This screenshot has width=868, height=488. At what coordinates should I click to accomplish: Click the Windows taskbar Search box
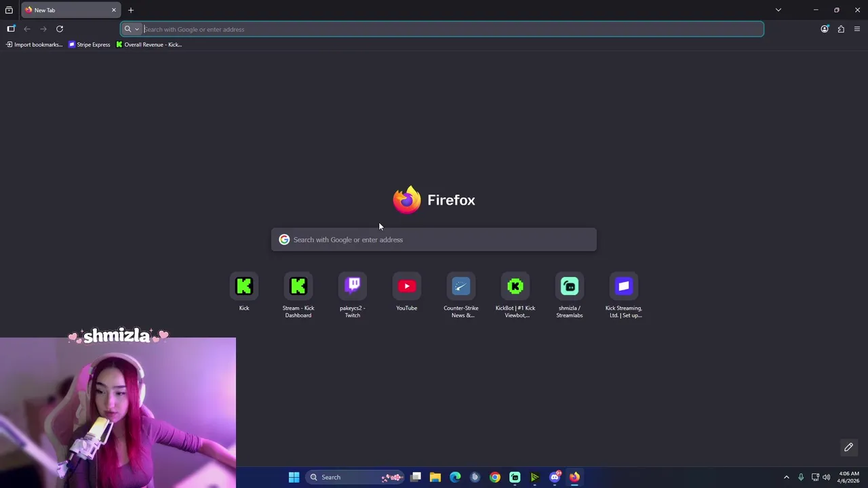click(355, 477)
